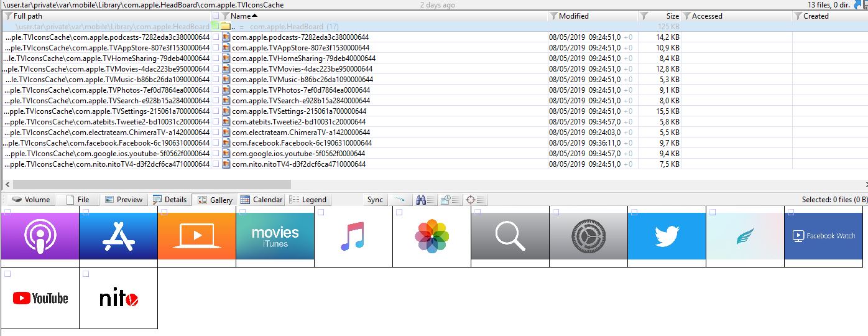Click the parent folder icon in the top row
Screen dimensions: 868x336
click(225, 27)
